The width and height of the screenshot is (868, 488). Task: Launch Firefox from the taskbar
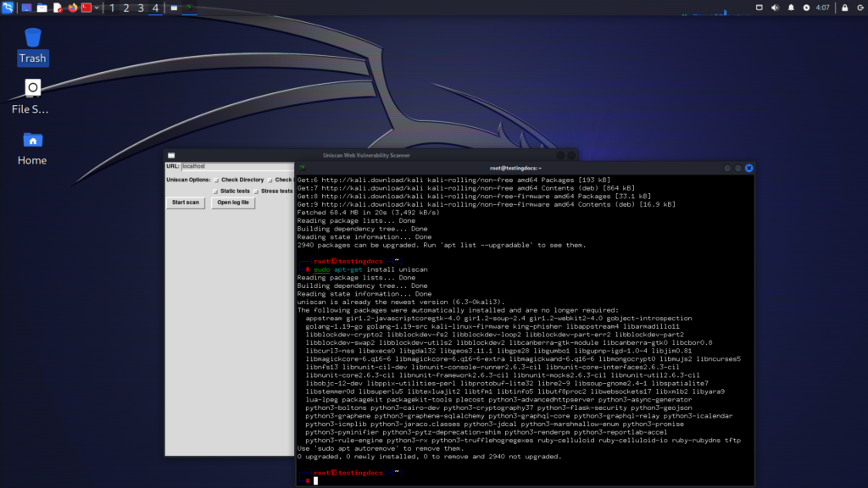(x=72, y=8)
